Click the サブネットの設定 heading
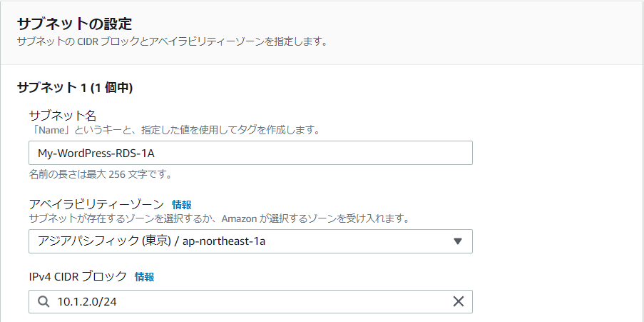Viewport: 644px width, 322px height. coord(74,24)
